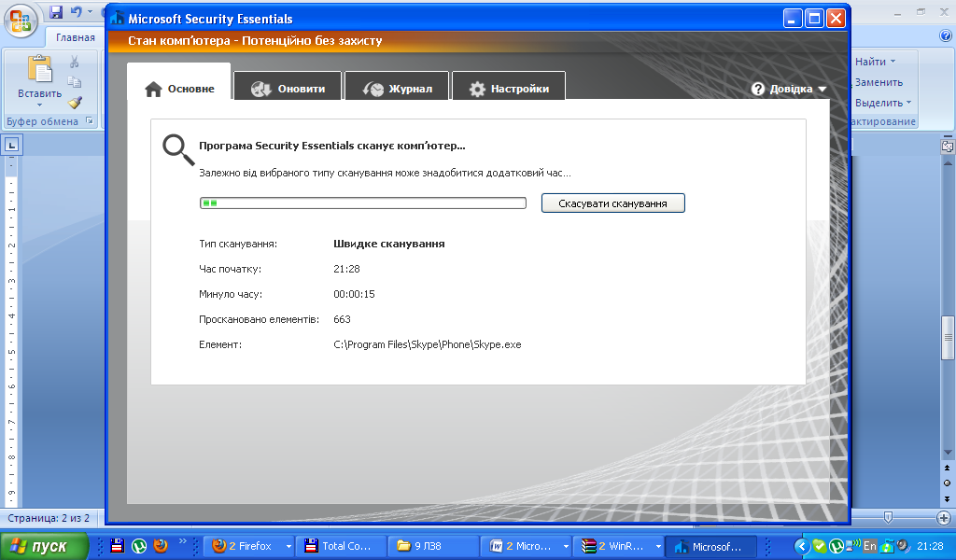
Task: Expand hidden tray icons arrow
Action: pos(802,546)
